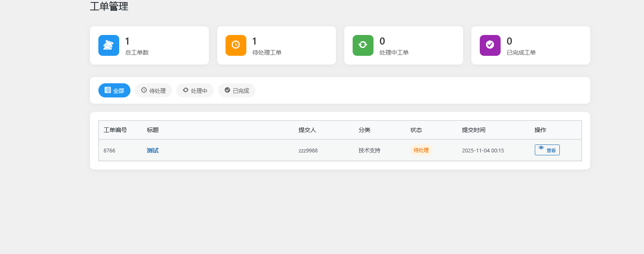Switch to the 已完成 filter tab
Screen dimensions: 644x254
click(x=237, y=90)
